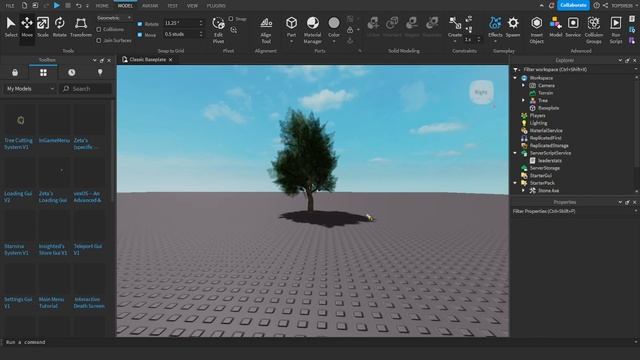
Task: Open the Toolbox Inventory tab icon
Action: (x=43, y=73)
